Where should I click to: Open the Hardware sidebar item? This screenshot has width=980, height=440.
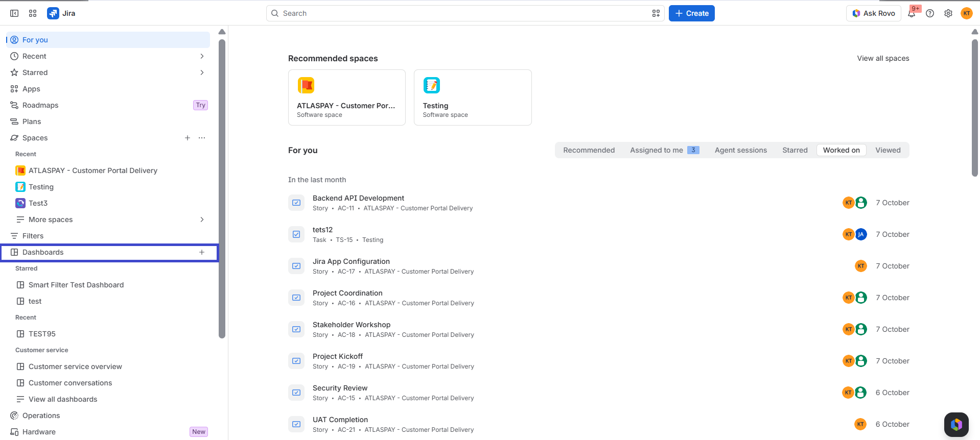click(39, 432)
